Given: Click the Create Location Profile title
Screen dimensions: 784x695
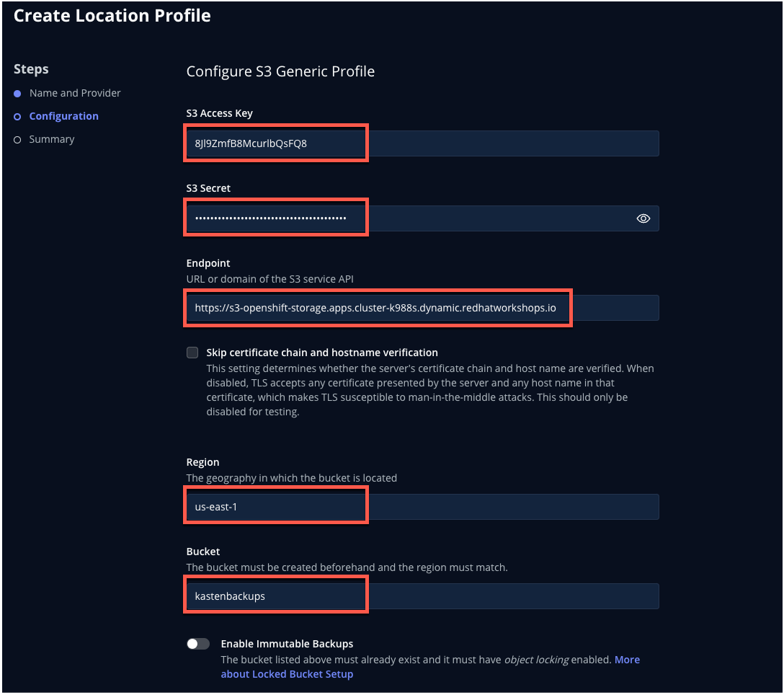Looking at the screenshot, I should tap(112, 16).
